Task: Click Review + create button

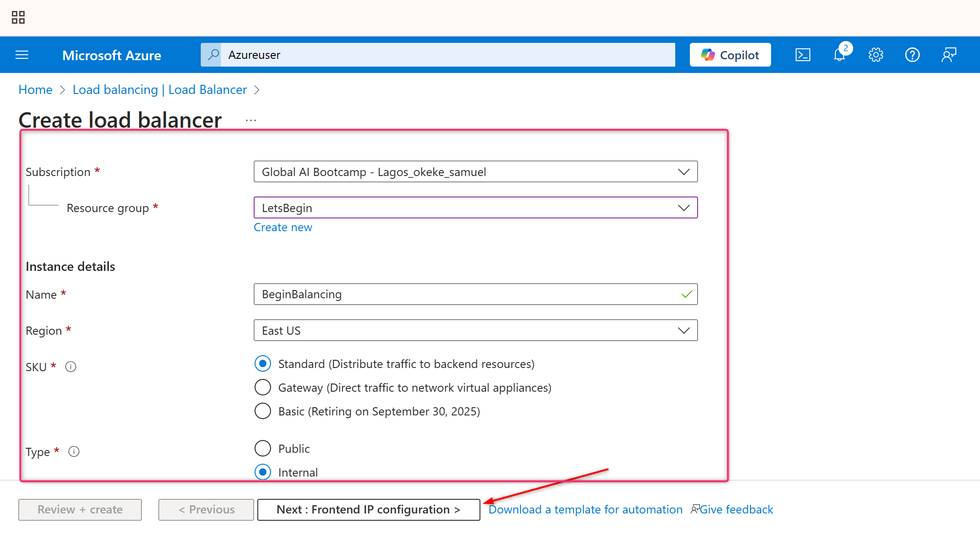Action: point(80,510)
